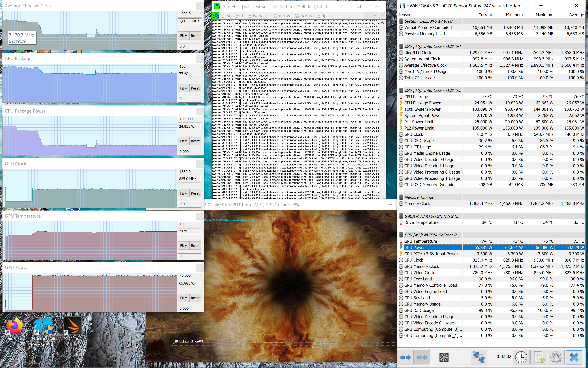The width and height of the screenshot is (588, 368).
Task: Click the HWiNFO expand columns arrows icon
Action: click(x=405, y=357)
